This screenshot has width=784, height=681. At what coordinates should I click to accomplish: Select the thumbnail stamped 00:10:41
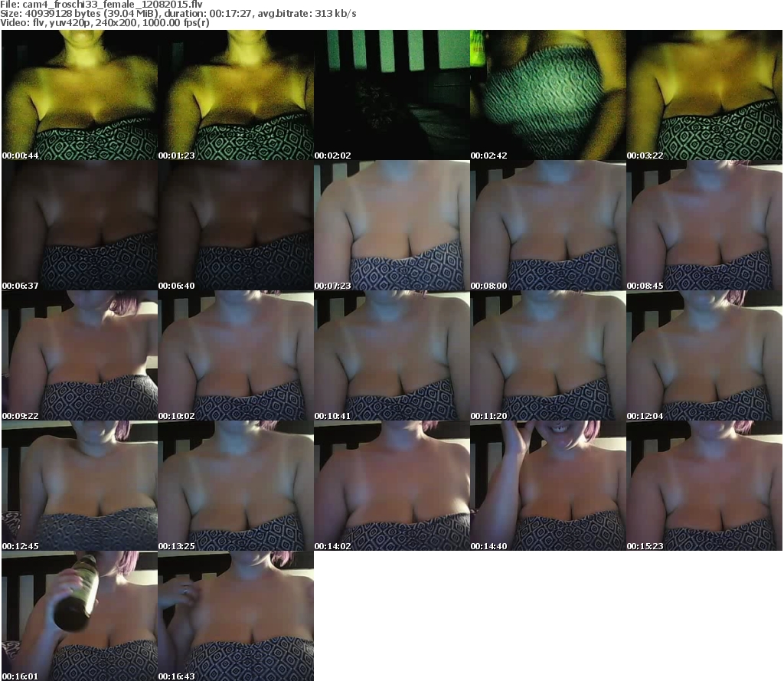[392, 355]
